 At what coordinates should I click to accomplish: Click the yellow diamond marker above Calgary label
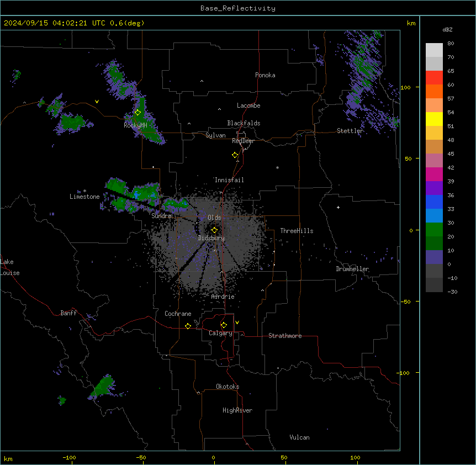point(224,325)
